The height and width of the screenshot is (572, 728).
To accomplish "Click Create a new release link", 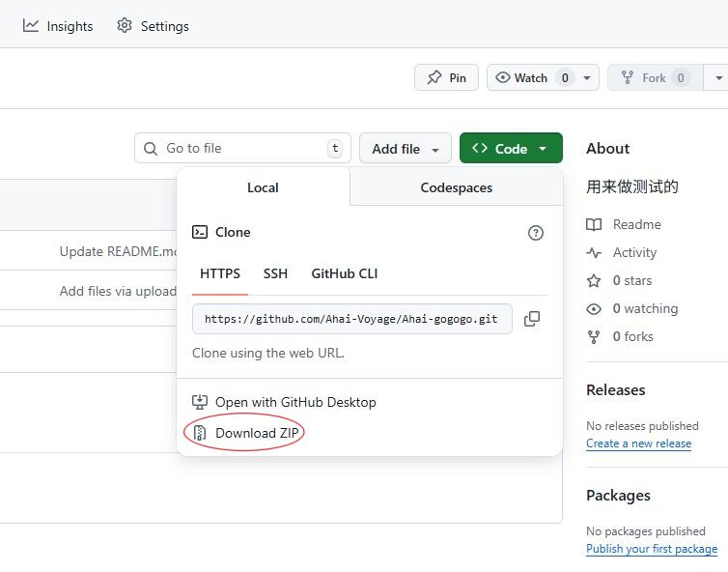I will (638, 443).
